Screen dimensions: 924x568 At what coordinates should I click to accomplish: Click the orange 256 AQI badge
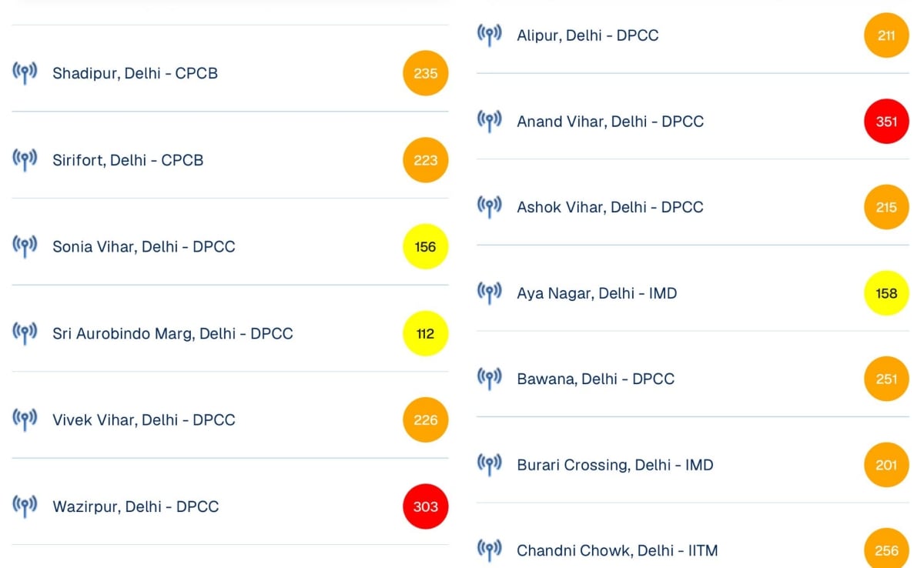point(886,550)
